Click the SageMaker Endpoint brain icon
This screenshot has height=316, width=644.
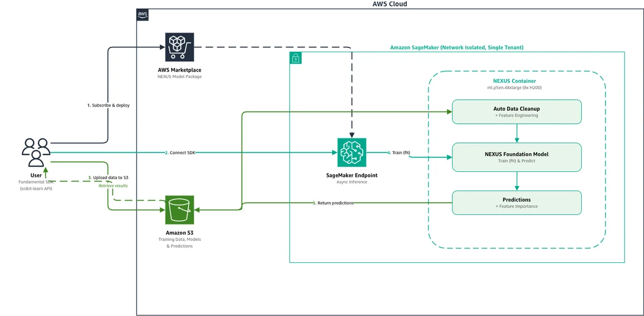pos(352,153)
